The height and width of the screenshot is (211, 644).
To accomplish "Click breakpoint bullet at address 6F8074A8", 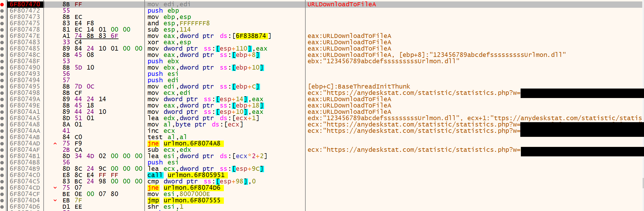I will coord(2,124).
